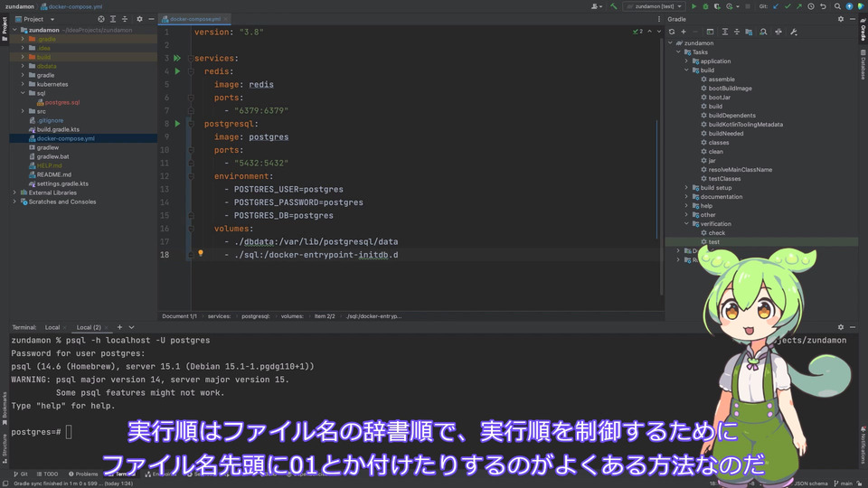
Task: Click the intention lightbulb on line 18
Action: [201, 254]
